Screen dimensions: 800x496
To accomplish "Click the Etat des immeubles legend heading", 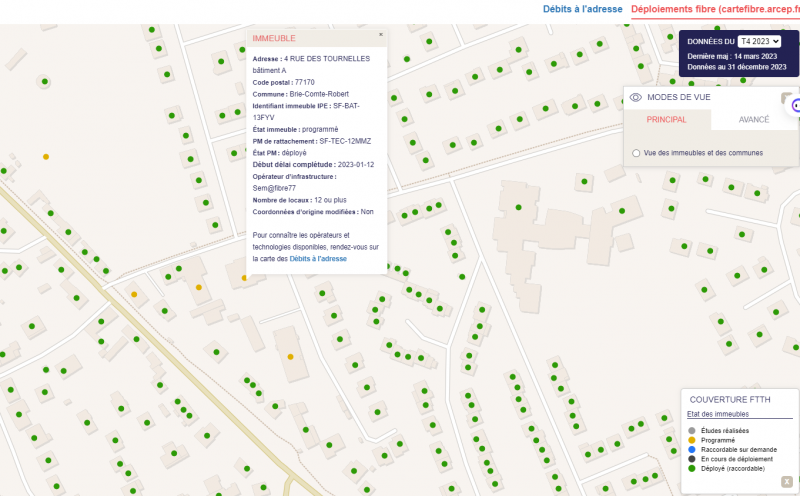I will [718, 414].
